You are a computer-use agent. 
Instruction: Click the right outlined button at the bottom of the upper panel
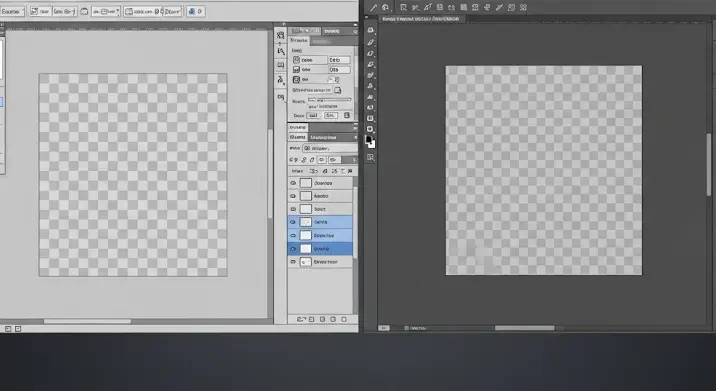(x=331, y=116)
